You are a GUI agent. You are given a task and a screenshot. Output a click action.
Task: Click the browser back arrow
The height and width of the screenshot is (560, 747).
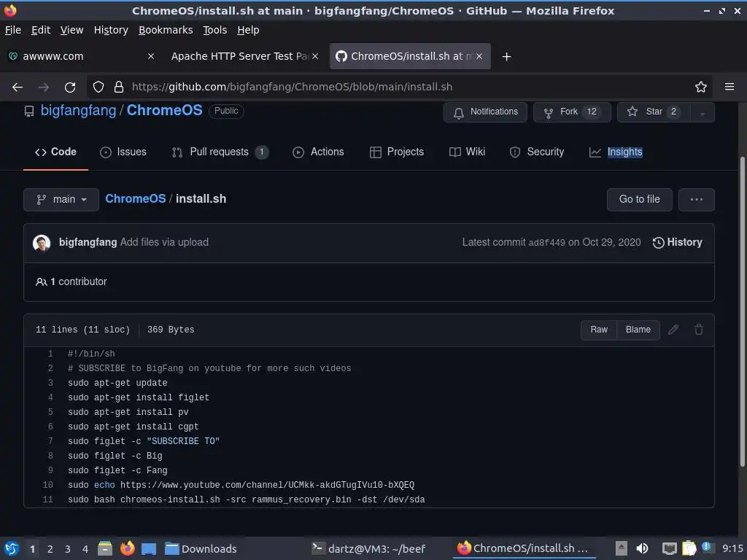18,87
